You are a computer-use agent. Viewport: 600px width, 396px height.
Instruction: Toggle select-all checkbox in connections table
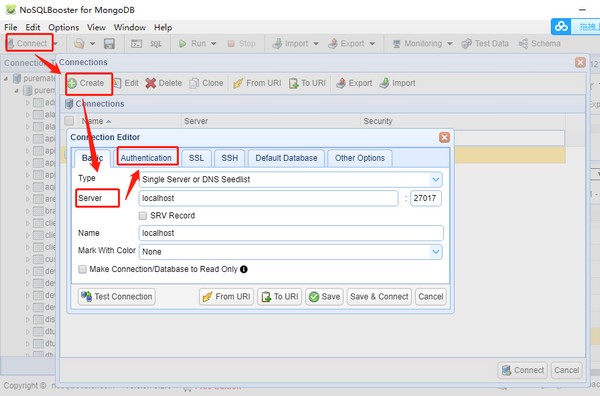pyautogui.click(x=69, y=121)
